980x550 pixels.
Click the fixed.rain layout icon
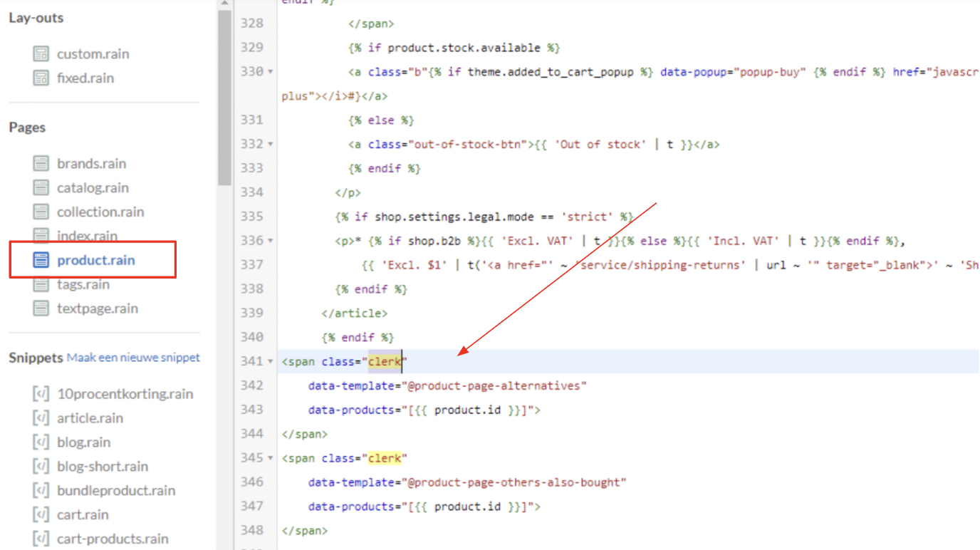41,78
